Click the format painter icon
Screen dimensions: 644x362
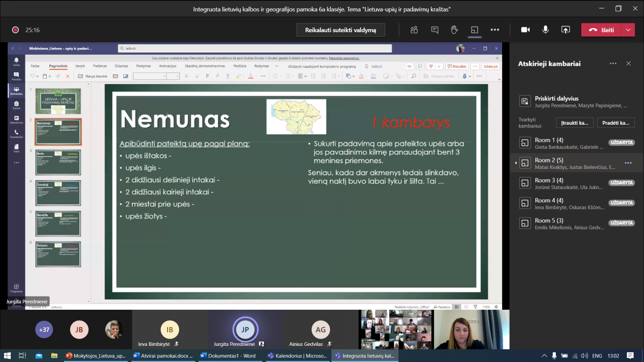[x=58, y=76]
